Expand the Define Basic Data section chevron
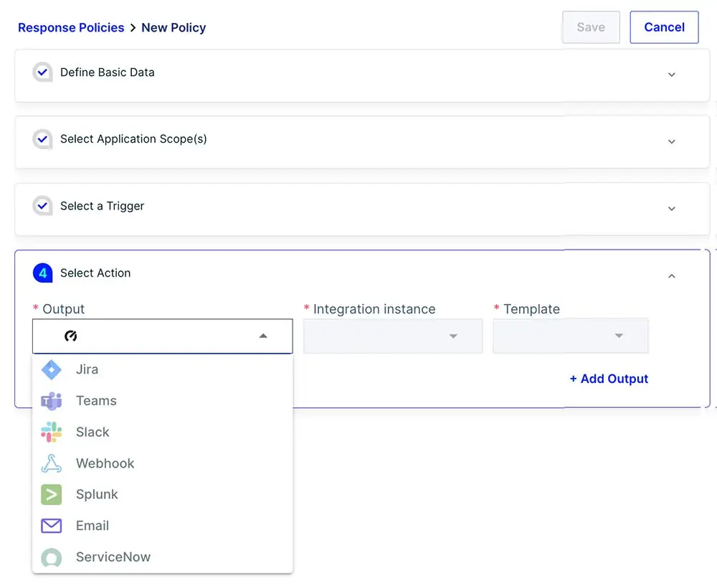 [671, 75]
